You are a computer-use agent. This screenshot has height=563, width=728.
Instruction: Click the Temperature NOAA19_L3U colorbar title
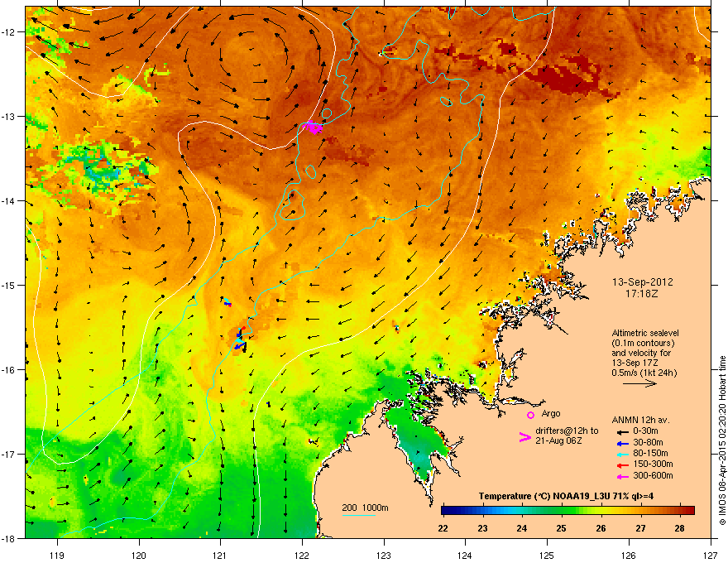[x=566, y=496]
